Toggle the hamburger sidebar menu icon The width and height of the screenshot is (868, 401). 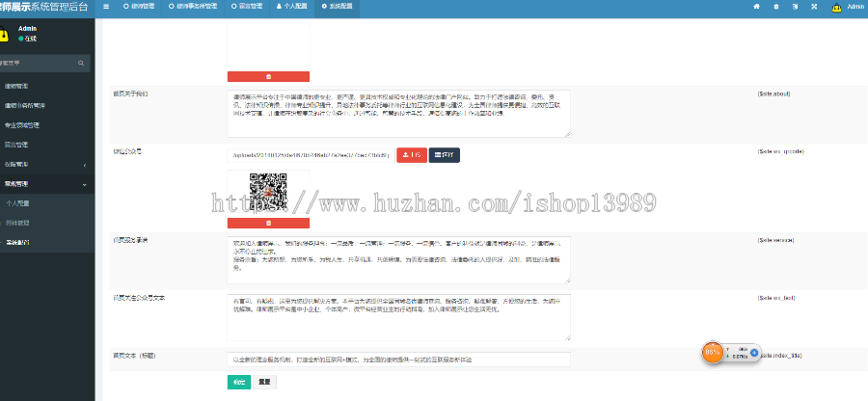pyautogui.click(x=106, y=7)
